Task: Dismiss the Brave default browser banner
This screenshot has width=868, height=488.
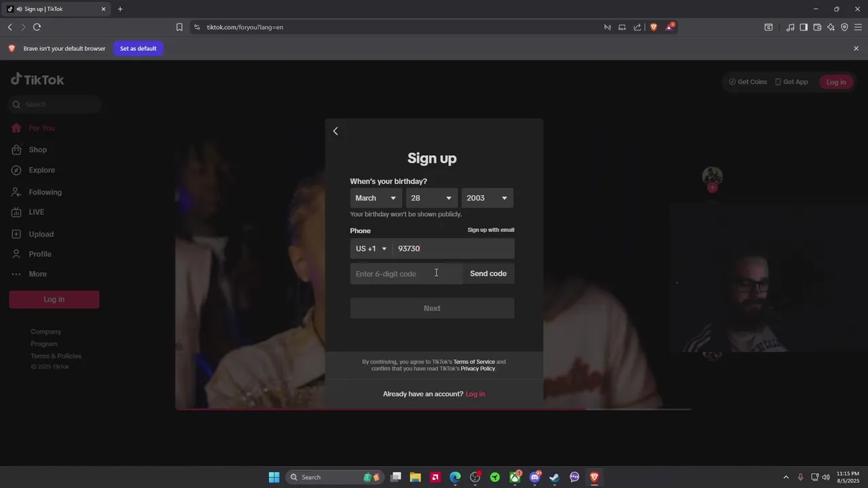Action: pyautogui.click(x=856, y=49)
